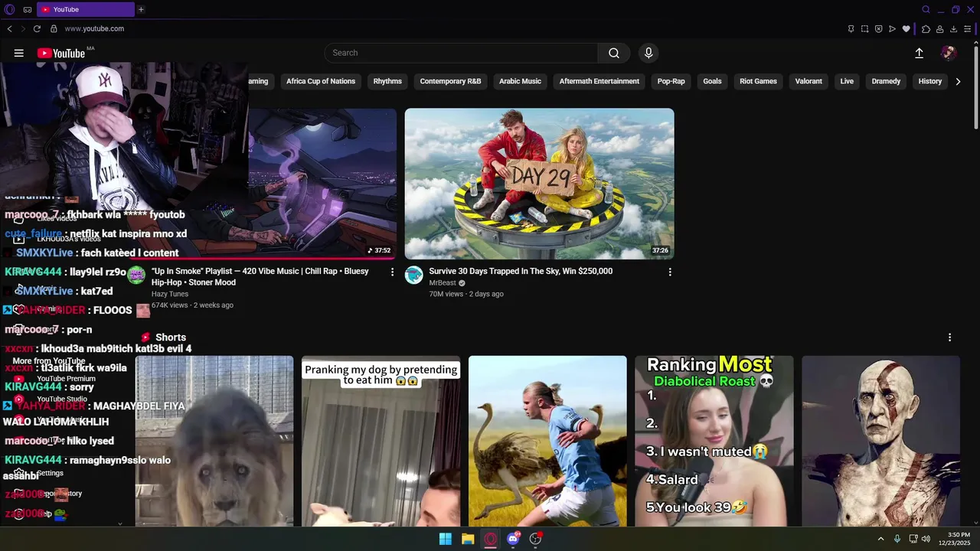The image size is (980, 551).
Task: Open the Opera GX main menu
Action: click(x=9, y=9)
